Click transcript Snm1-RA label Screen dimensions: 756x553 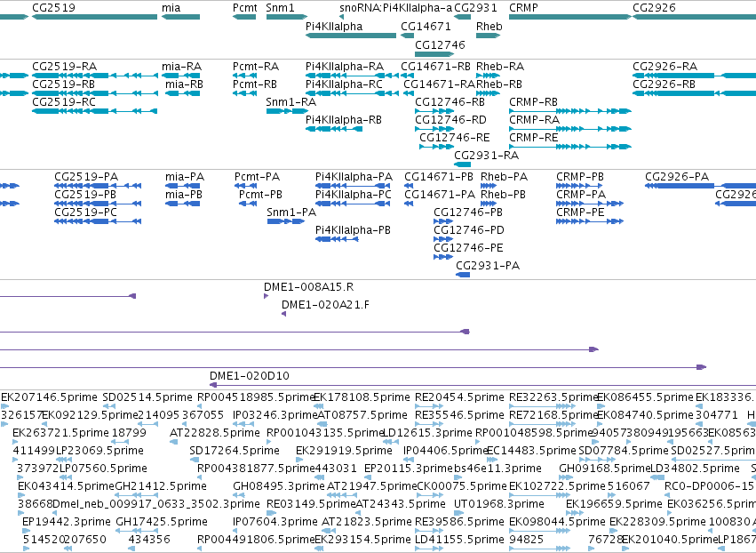pyautogui.click(x=291, y=102)
